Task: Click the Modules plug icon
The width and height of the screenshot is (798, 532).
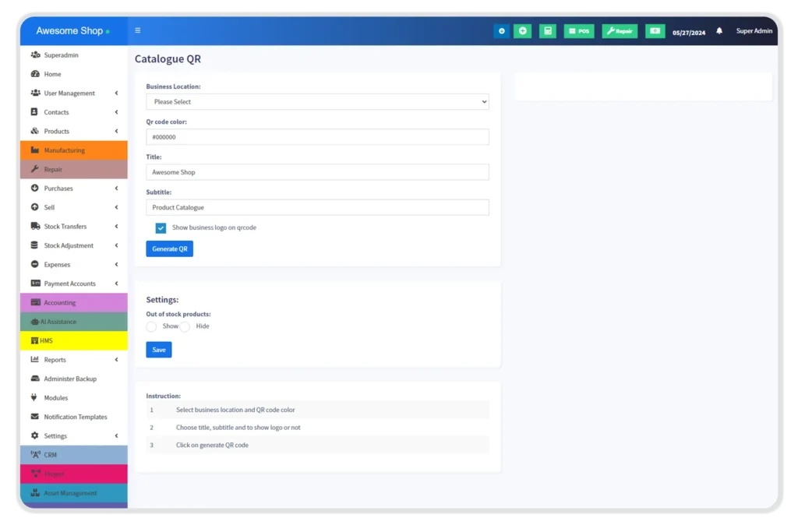Action: (35, 398)
